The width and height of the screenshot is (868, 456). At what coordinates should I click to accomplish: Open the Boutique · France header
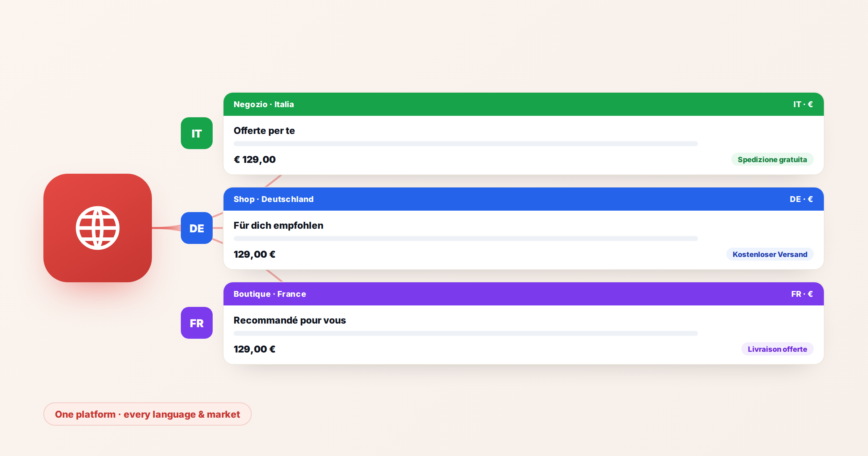coord(524,294)
